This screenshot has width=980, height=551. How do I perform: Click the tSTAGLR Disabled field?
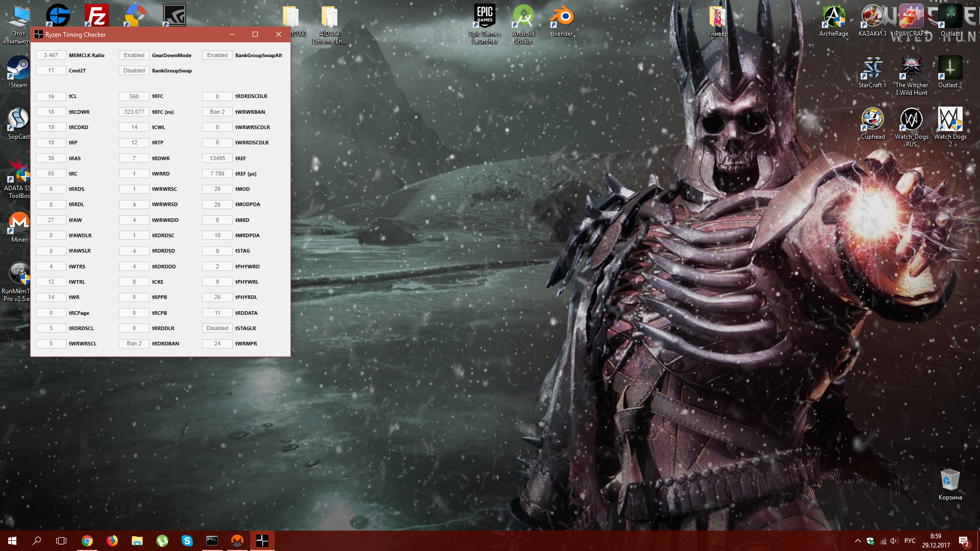click(217, 328)
